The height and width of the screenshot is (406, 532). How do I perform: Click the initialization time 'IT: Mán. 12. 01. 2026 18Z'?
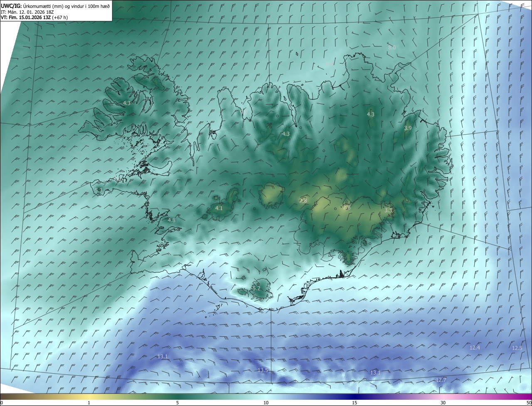pyautogui.click(x=28, y=12)
